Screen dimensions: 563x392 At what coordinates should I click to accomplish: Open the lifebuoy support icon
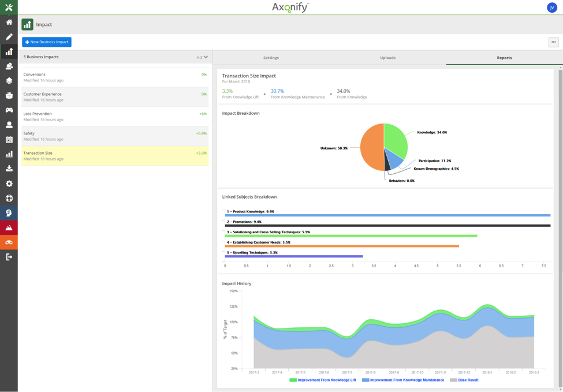(9, 198)
